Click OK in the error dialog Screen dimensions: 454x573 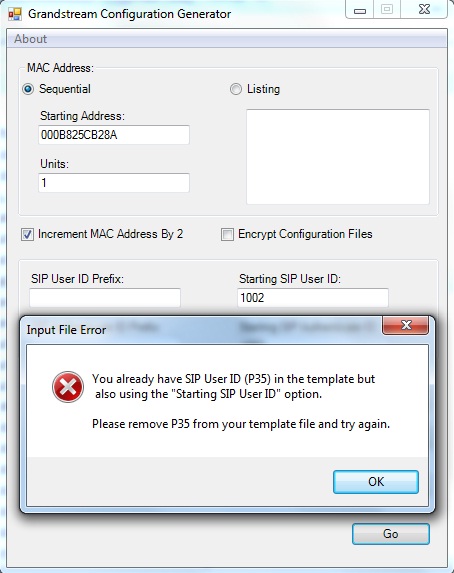[x=376, y=482]
